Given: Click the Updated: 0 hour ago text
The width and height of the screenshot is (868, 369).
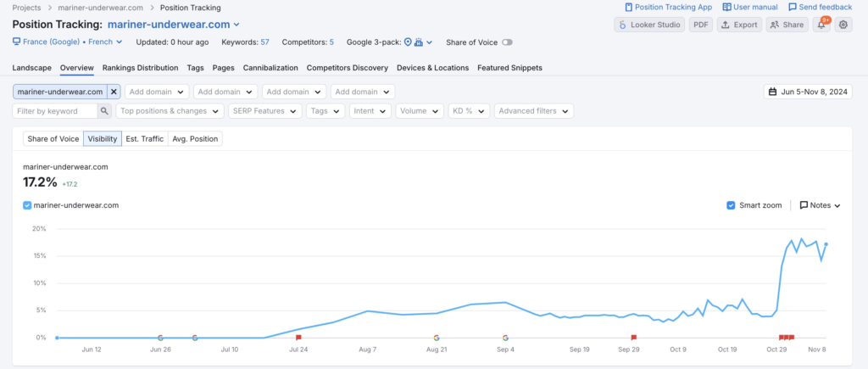Looking at the screenshot, I should point(172,42).
